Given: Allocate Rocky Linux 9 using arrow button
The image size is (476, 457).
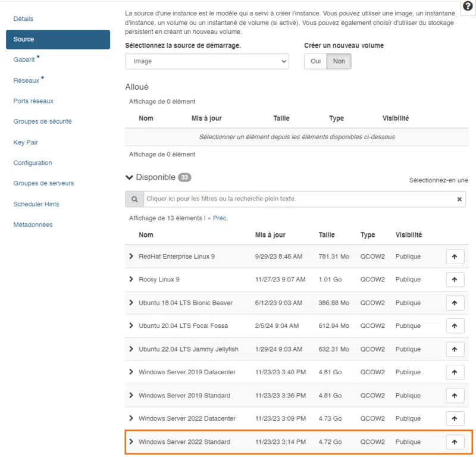Looking at the screenshot, I should pos(455,280).
